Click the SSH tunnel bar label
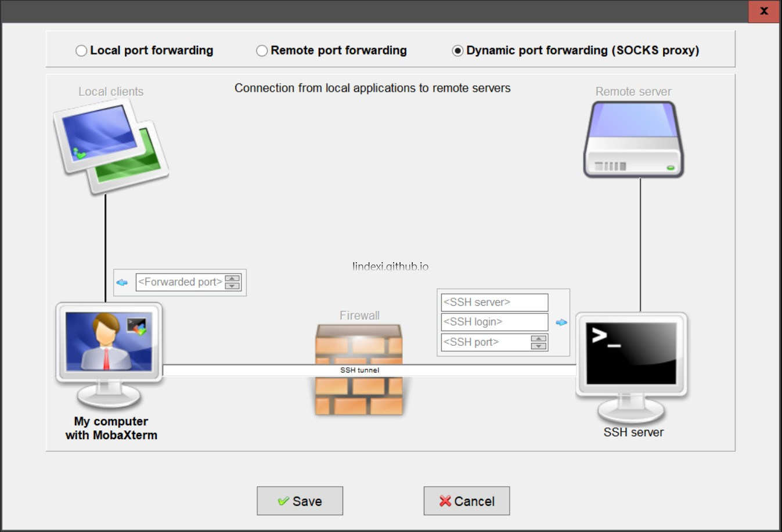 click(360, 370)
